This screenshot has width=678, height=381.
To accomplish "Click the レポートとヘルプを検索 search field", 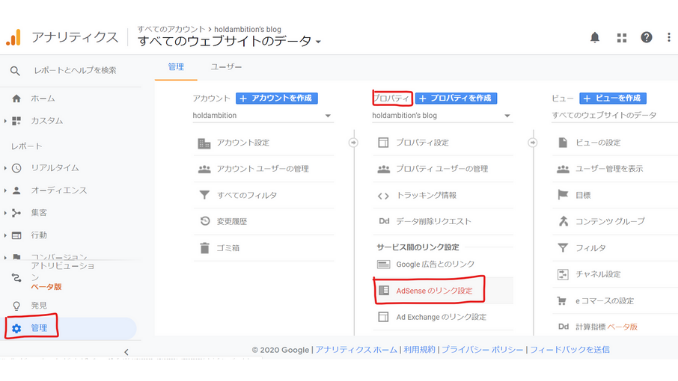I will [75, 70].
